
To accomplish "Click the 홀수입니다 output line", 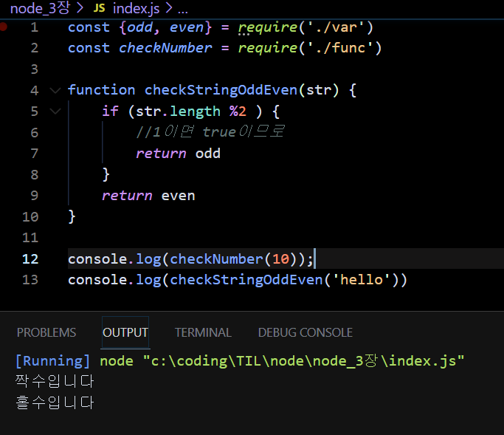I will click(55, 403).
